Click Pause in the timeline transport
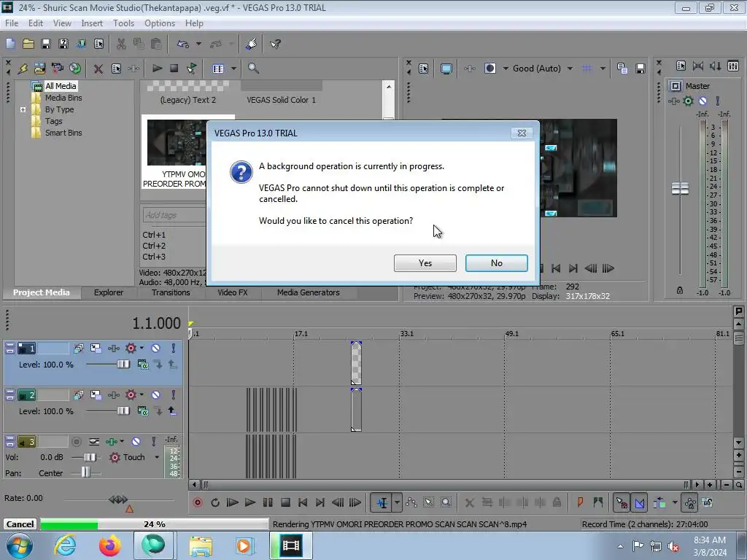Screen dimensions: 747x560 [268, 502]
